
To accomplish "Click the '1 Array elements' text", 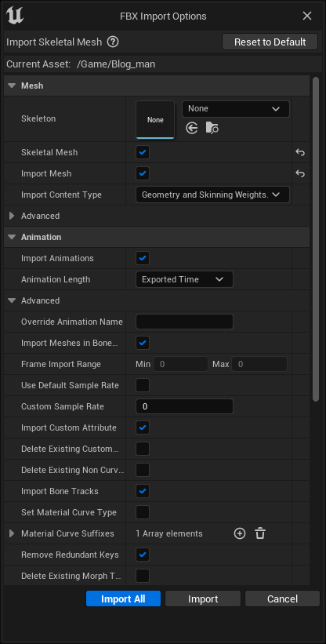I will click(169, 533).
